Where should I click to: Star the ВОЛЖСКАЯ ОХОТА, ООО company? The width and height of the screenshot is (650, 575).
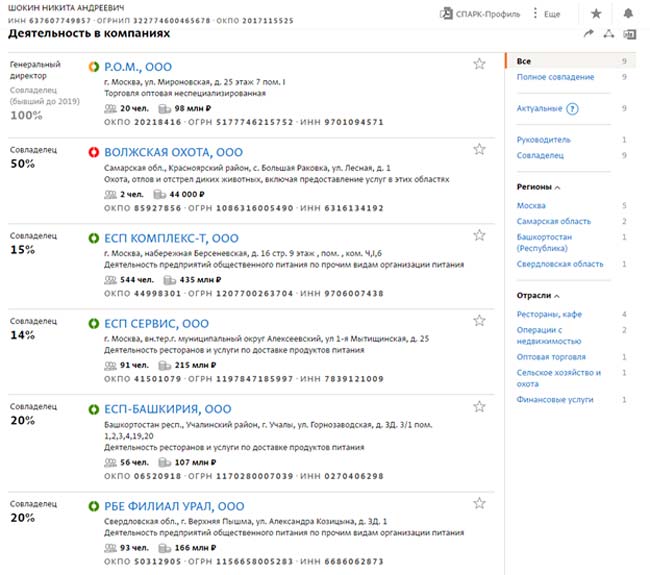479,150
